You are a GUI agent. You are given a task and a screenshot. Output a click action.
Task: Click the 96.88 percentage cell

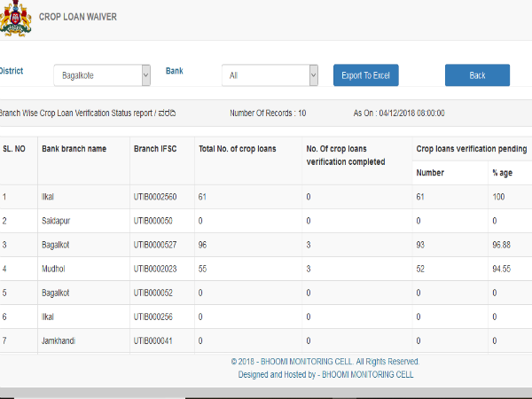pyautogui.click(x=505, y=244)
